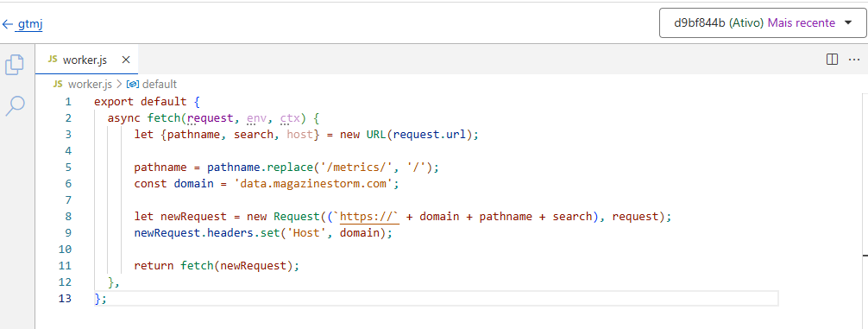The image size is (868, 329).
Task: Click the JS file icon in breadcrumb
Action: click(58, 84)
